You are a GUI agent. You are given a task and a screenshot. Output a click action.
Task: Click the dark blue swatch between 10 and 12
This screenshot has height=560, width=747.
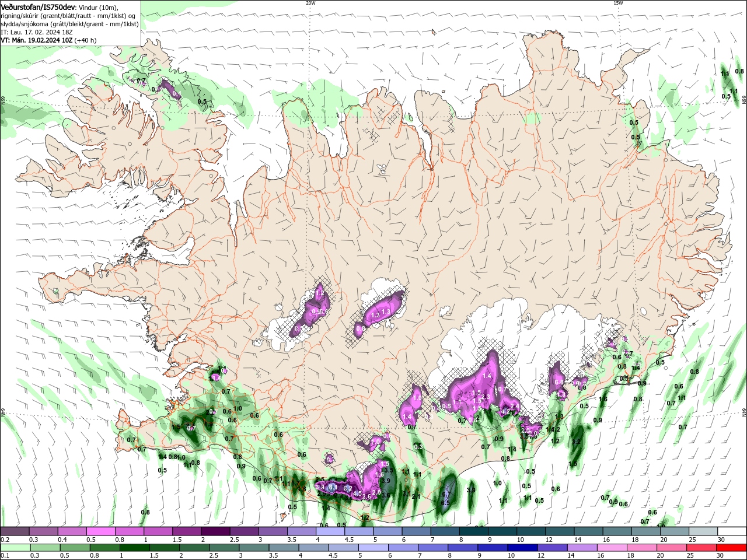click(x=521, y=548)
